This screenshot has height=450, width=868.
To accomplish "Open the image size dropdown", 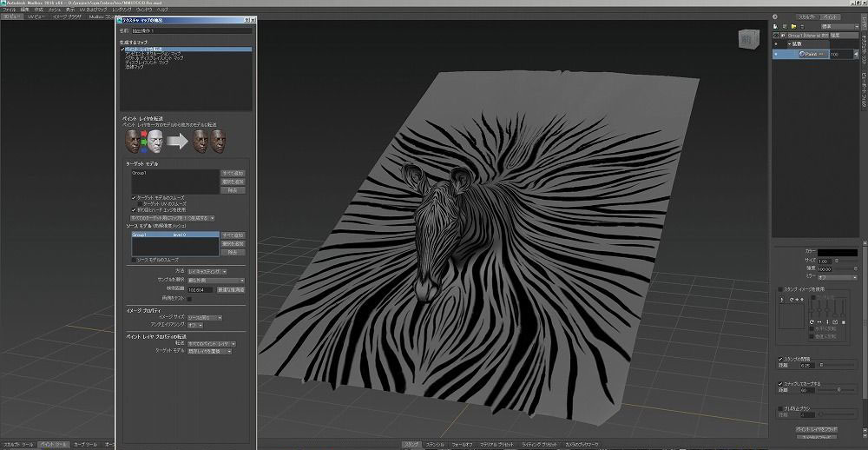I will tap(205, 318).
